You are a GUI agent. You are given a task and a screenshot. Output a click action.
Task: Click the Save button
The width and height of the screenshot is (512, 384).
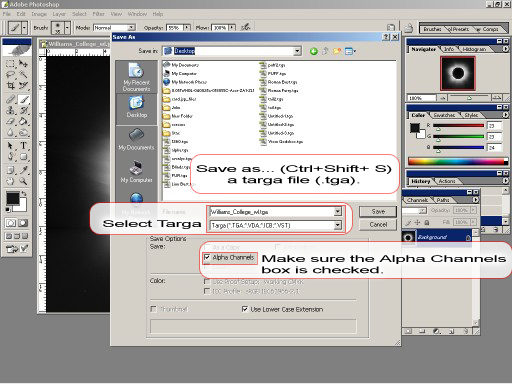[x=378, y=211]
